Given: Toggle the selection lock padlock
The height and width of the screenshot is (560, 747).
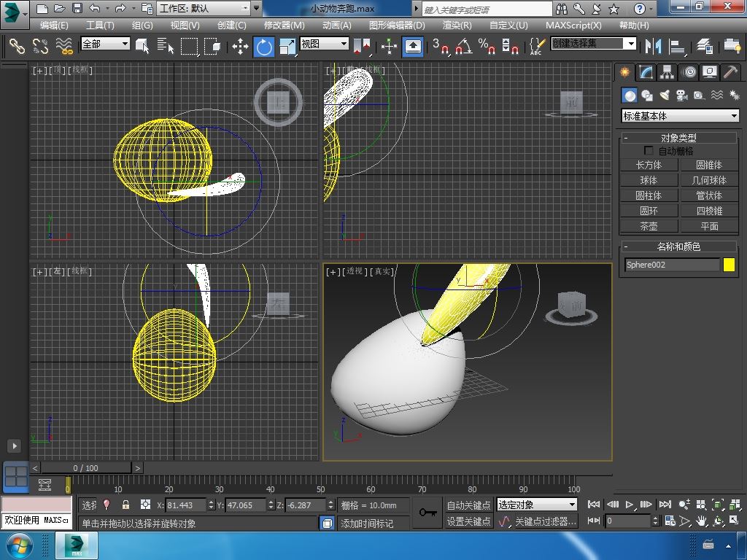Looking at the screenshot, I should click(x=125, y=505).
